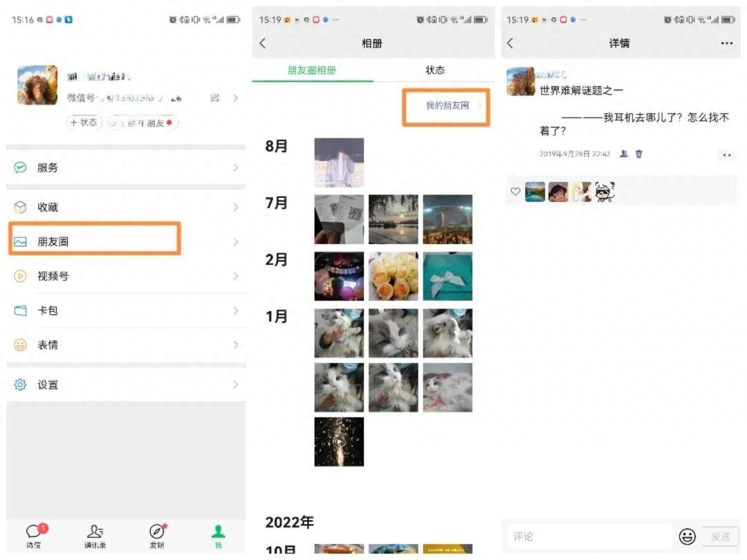Expand 朋友圈 moments row chevron
The height and width of the screenshot is (560, 747).
235,241
